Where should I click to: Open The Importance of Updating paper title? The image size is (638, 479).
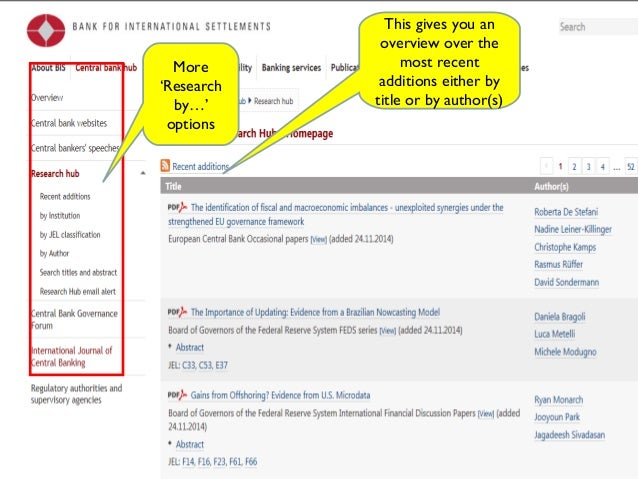(315, 312)
